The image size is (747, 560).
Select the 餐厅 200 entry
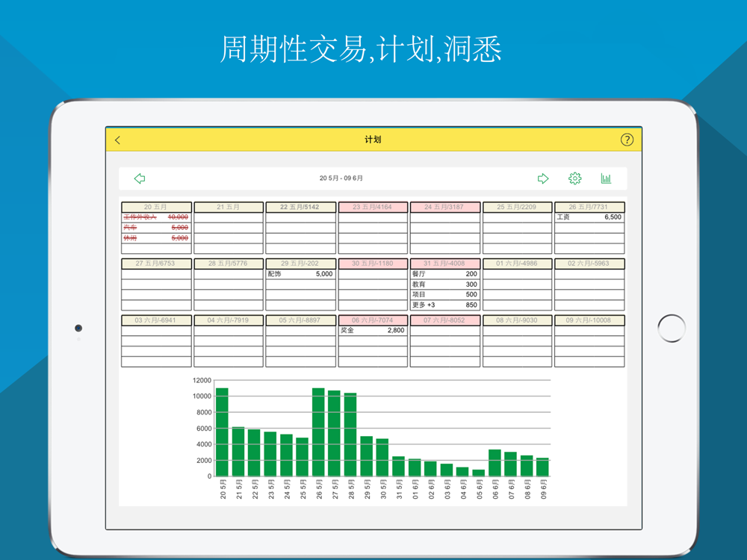click(x=445, y=274)
